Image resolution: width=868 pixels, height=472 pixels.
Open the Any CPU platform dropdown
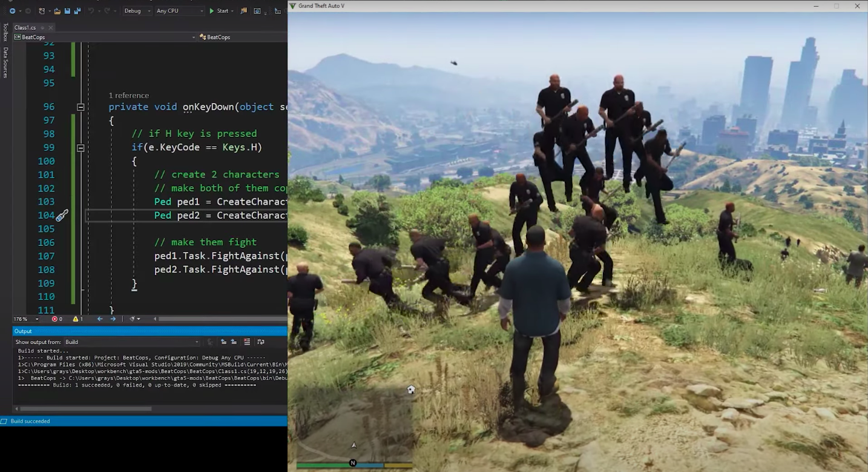[x=180, y=11]
